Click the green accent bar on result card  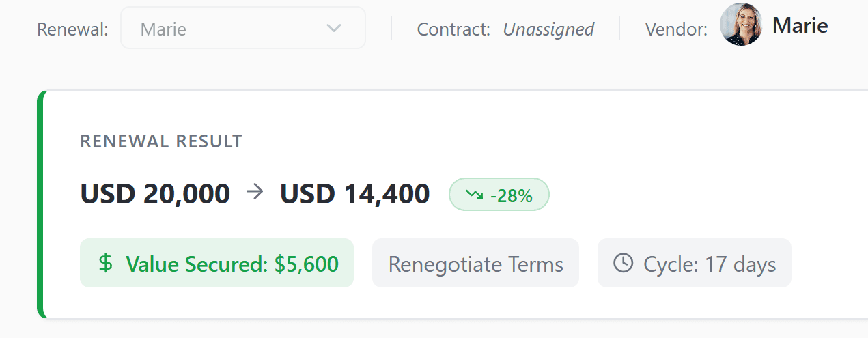(41, 205)
